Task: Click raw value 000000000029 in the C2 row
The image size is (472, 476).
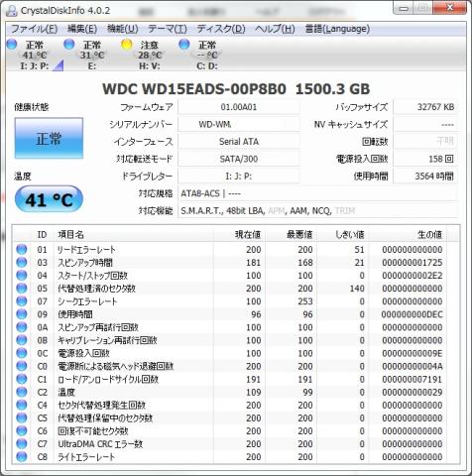Action: coord(413,392)
